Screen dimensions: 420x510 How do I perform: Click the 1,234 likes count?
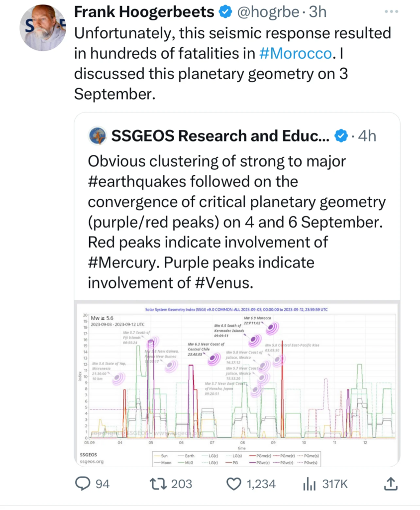[261, 484]
